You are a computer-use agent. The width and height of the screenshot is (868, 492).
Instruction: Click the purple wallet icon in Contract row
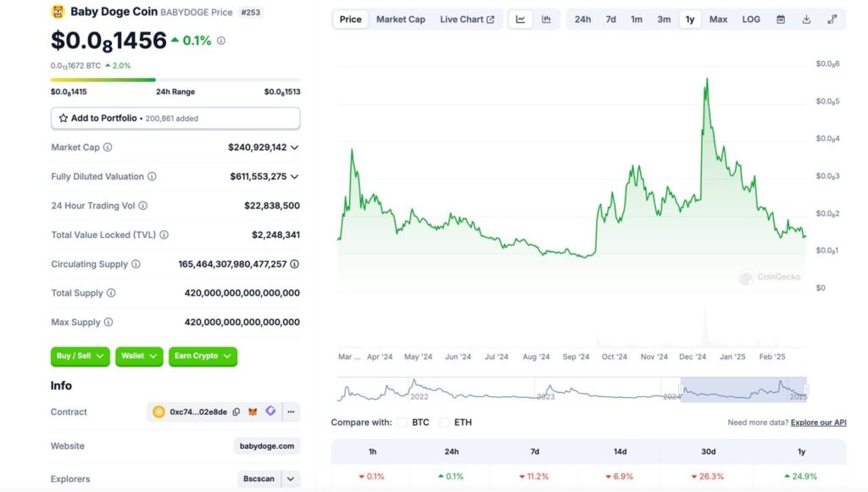[x=270, y=411]
